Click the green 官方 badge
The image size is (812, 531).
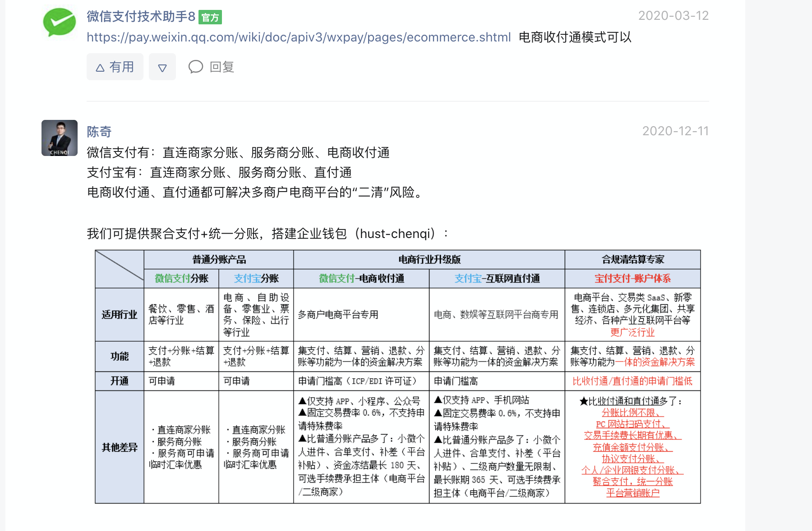point(210,17)
